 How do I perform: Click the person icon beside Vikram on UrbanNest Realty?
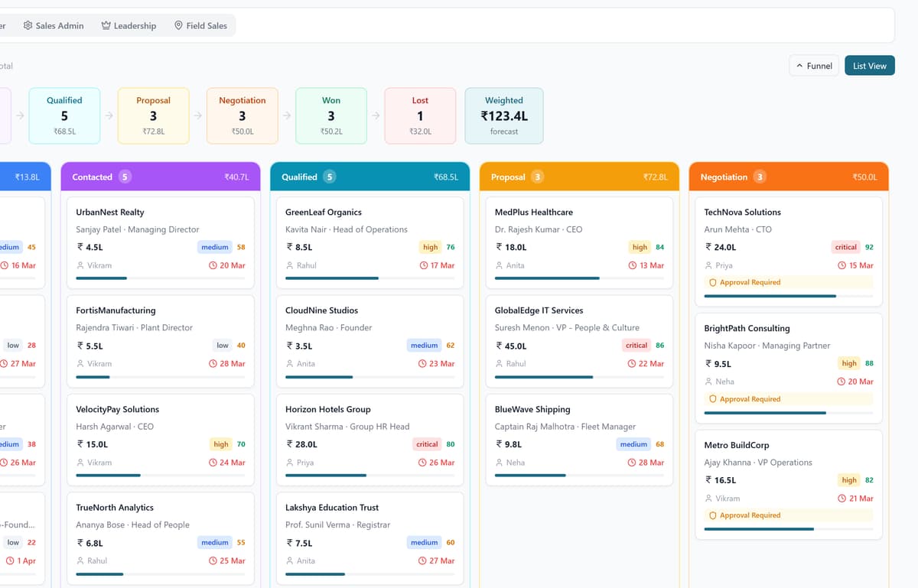[80, 265]
